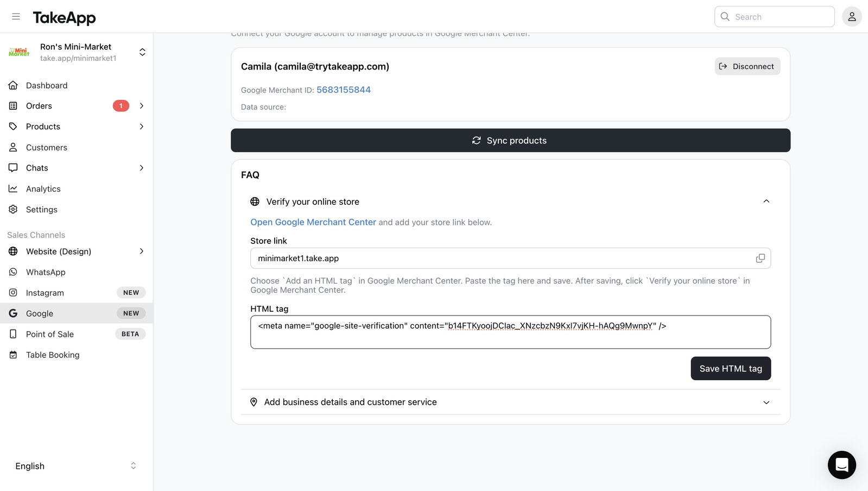Click the Point of Sale BETA badge
The image size is (868, 491).
pos(130,334)
